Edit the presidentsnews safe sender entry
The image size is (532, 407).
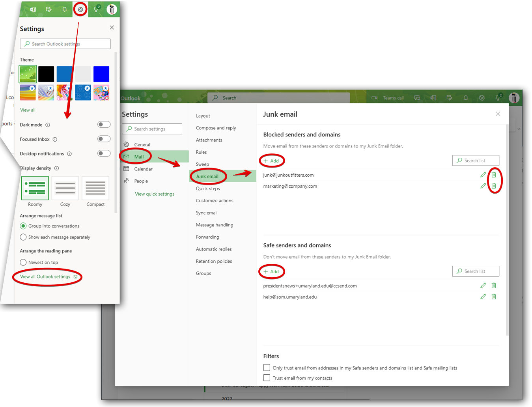483,286
